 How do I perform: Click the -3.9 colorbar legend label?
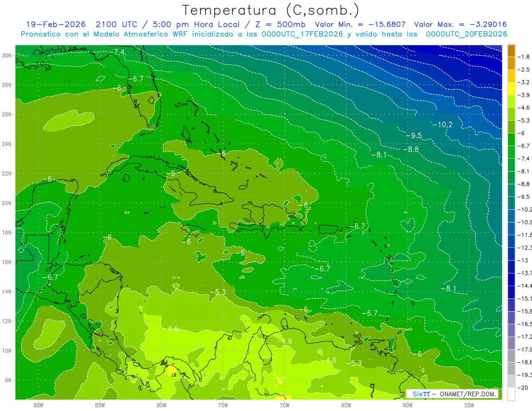pyautogui.click(x=524, y=95)
